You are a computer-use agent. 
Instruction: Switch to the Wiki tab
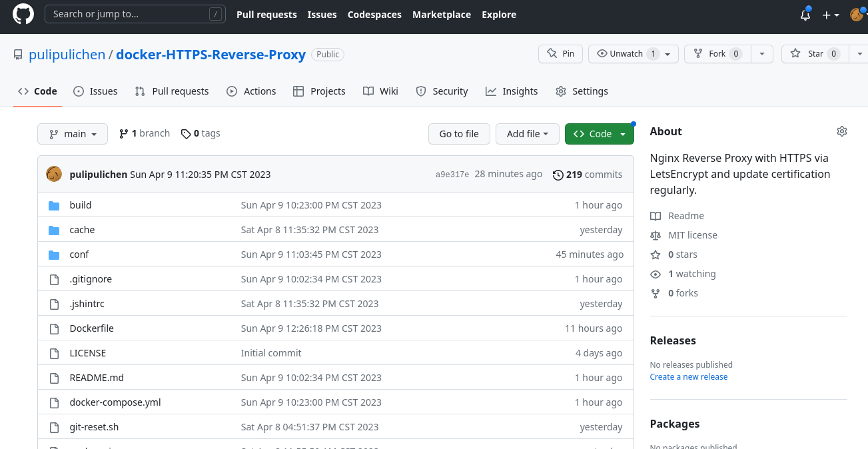pyautogui.click(x=380, y=91)
